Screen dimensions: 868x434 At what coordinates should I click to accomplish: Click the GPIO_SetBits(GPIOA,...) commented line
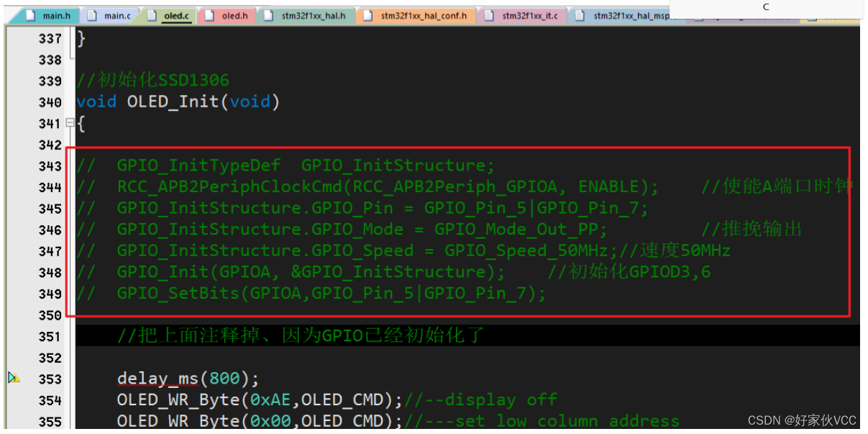[x=311, y=294]
